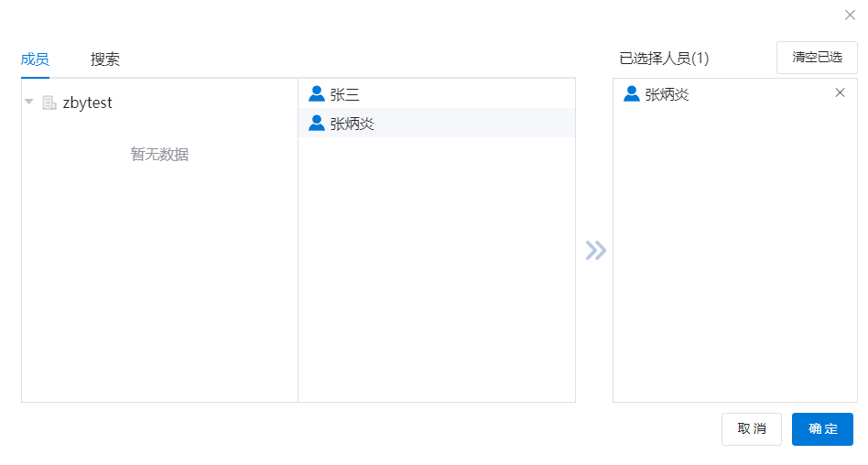
Task: Select 张三 name in member list
Action: (x=345, y=93)
